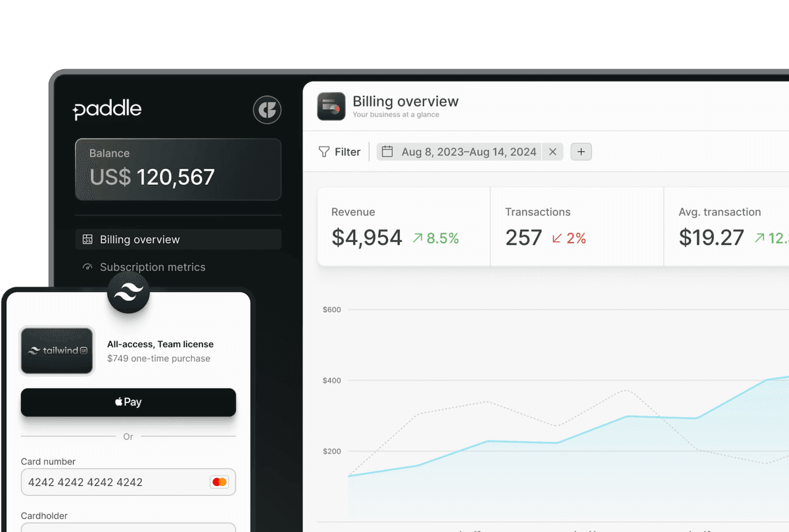The image size is (789, 532).
Task: Click the Subscription metrics gauge icon
Action: (87, 267)
